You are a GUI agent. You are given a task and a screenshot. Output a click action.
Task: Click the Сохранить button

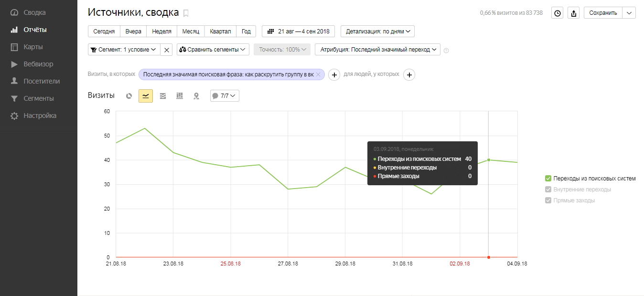click(603, 13)
